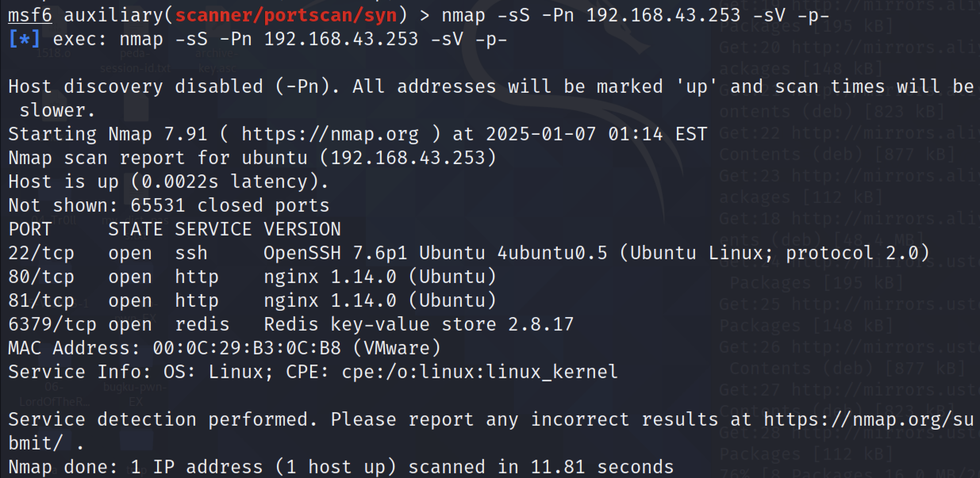Screen dimensions: 980x478
Task: Click the underlined msf6 prompt text
Action: click(30, 15)
